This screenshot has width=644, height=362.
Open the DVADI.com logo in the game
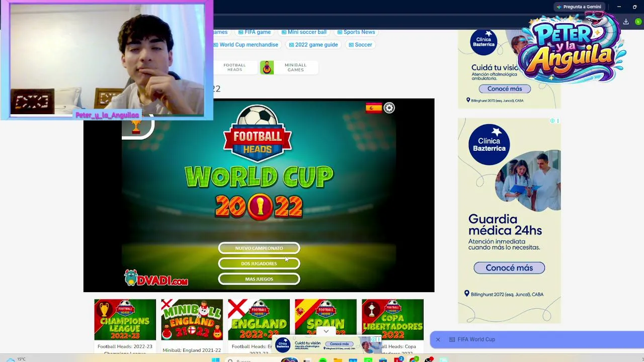[156, 279]
